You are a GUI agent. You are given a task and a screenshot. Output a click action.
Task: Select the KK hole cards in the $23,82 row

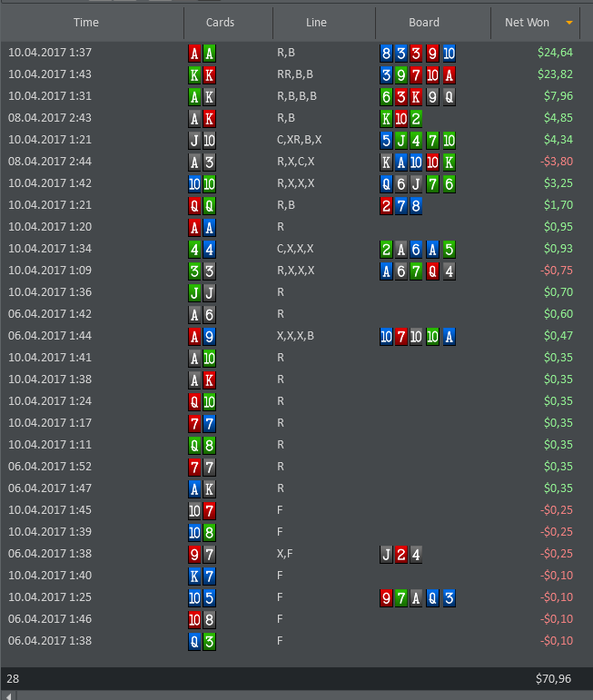pyautogui.click(x=202, y=75)
